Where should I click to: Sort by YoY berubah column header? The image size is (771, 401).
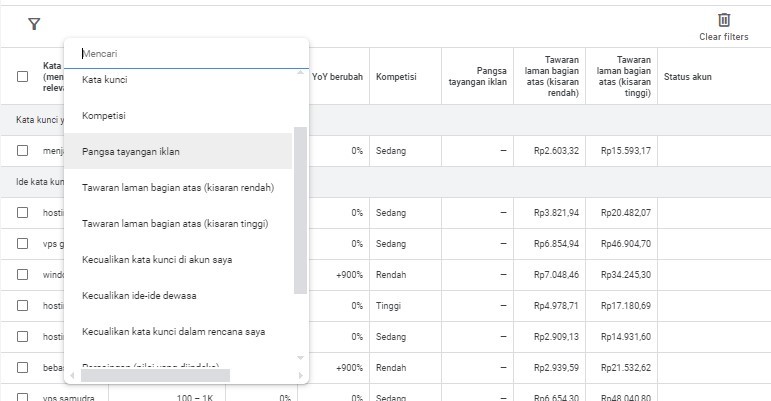pyautogui.click(x=337, y=77)
